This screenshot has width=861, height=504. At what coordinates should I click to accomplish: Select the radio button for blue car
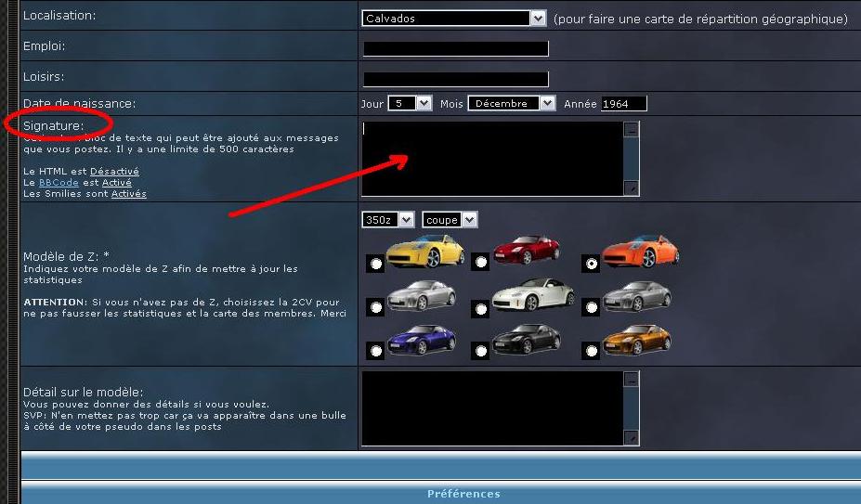[x=375, y=351]
